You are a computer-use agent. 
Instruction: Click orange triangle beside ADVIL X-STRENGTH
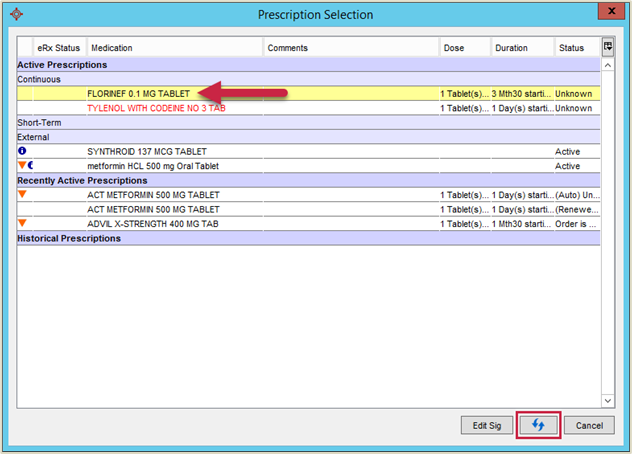click(x=22, y=223)
